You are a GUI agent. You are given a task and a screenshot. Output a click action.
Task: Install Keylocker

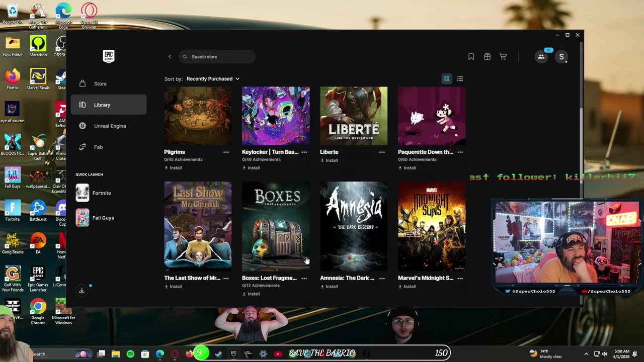pyautogui.click(x=251, y=168)
